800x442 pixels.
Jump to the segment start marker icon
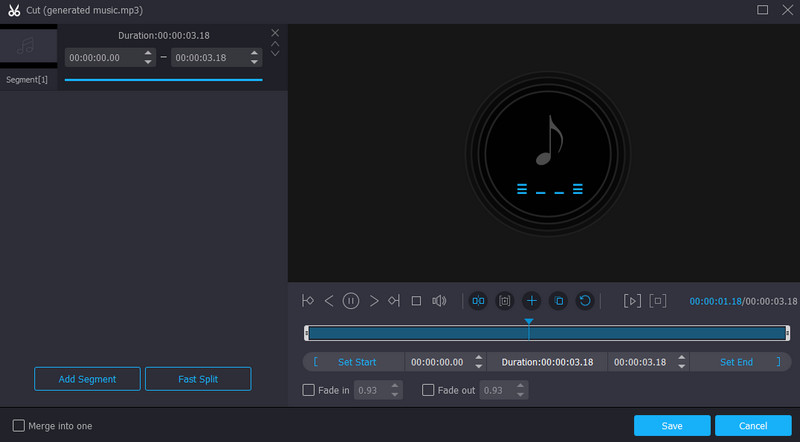pyautogui.click(x=308, y=300)
